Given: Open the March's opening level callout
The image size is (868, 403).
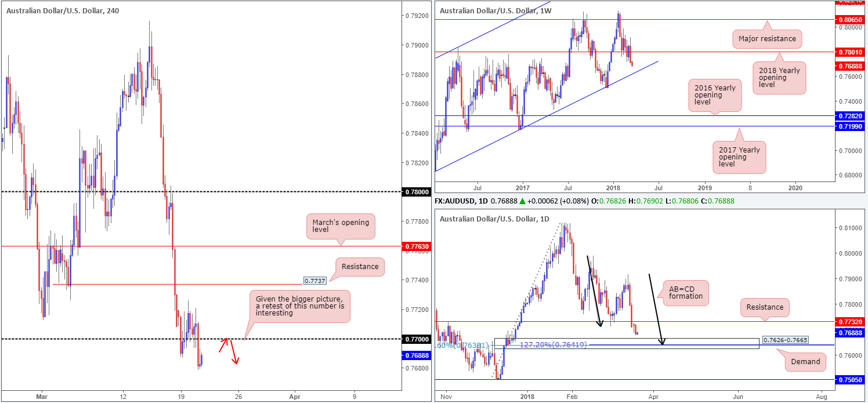Looking at the screenshot, I should click(x=341, y=227).
